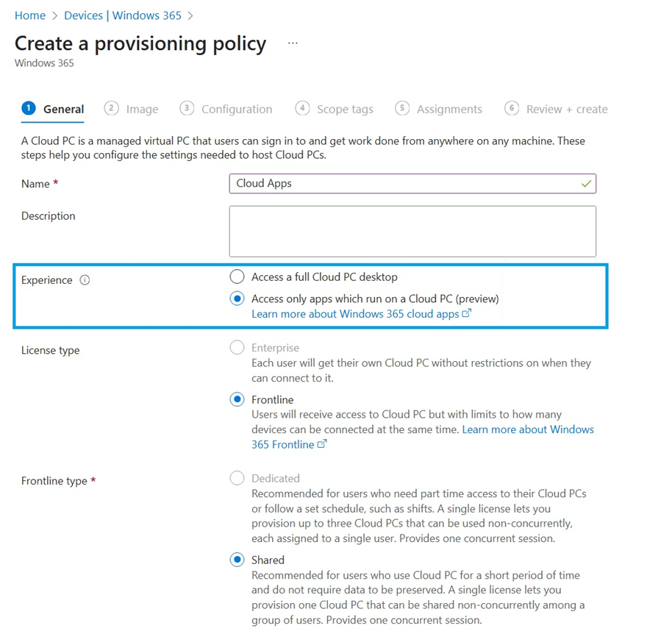Click the step 5 Assignments number icon

pos(402,108)
